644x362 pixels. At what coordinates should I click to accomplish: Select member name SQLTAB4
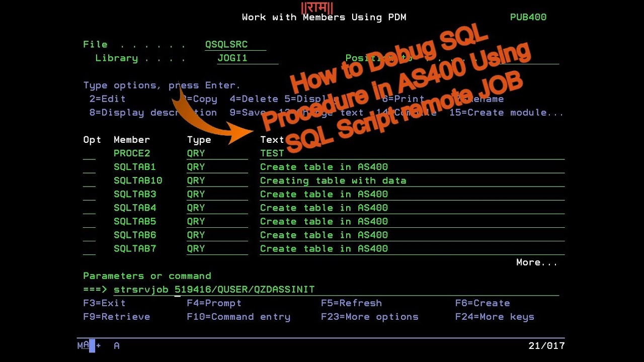point(135,208)
